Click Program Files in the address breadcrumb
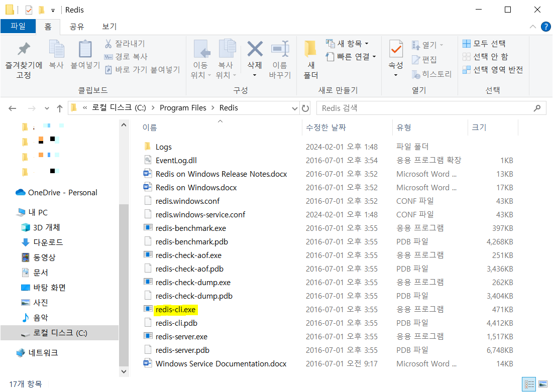The width and height of the screenshot is (553, 392). pos(183,108)
